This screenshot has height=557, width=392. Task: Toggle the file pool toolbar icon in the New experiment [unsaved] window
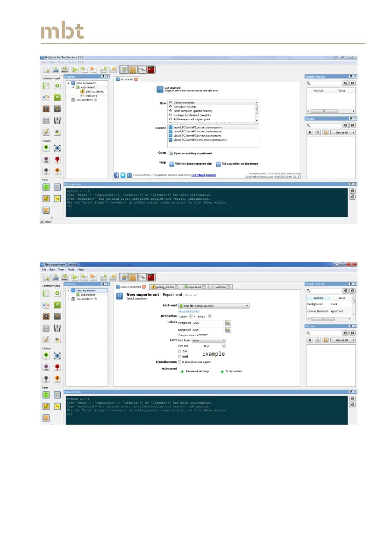[x=133, y=277]
